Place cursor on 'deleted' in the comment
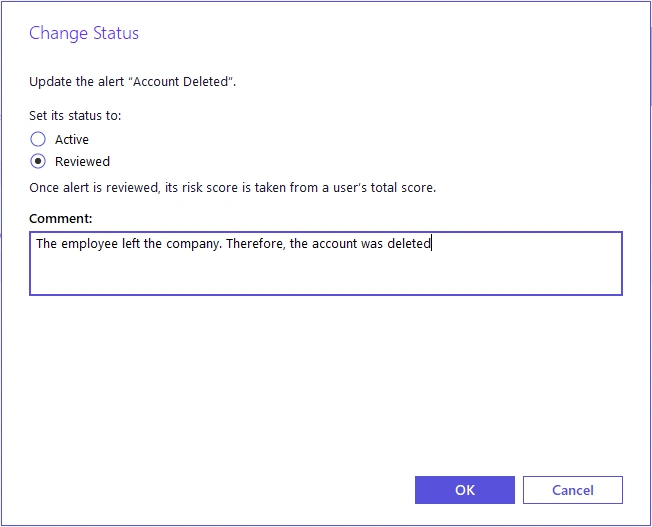Screen dimensions: 652x527 coord(408,243)
